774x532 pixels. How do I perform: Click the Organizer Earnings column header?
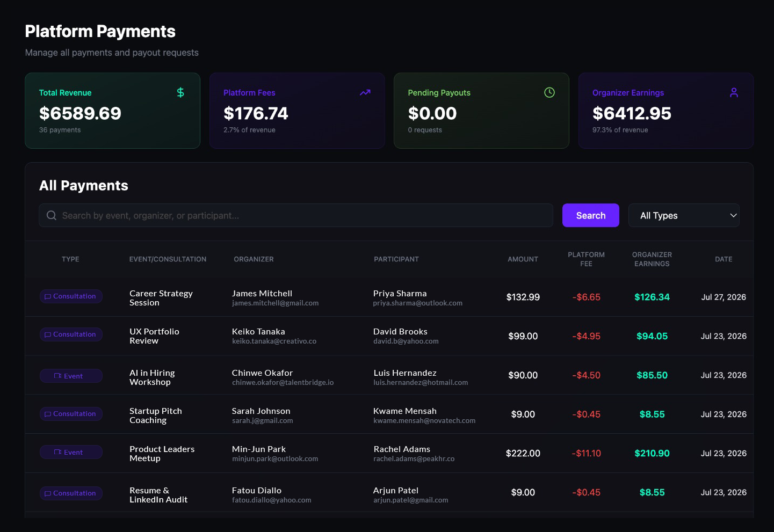coord(652,259)
